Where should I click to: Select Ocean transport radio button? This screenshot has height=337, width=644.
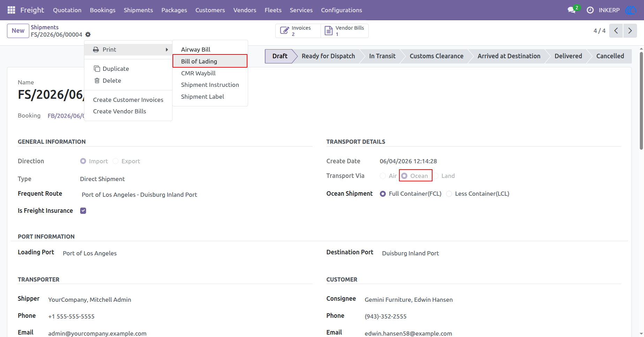(404, 176)
